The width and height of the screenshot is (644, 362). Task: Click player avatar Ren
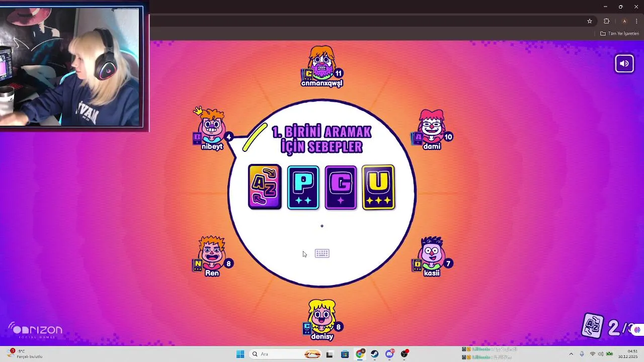tap(212, 252)
